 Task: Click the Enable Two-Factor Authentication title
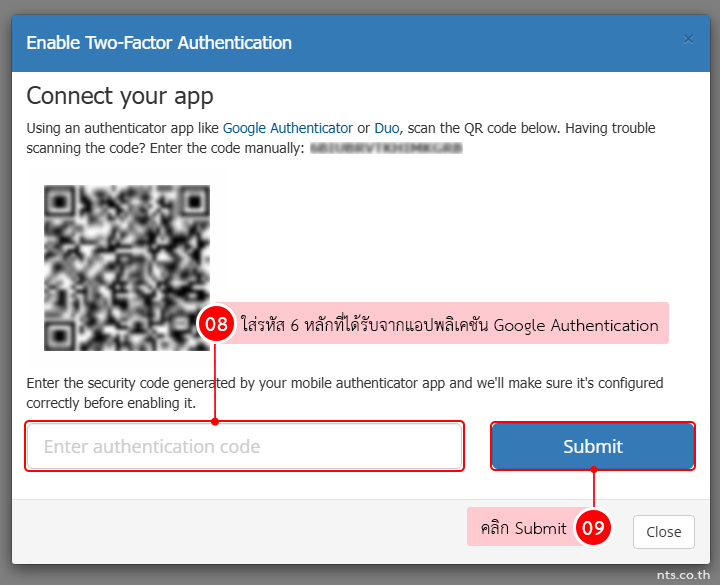[159, 43]
